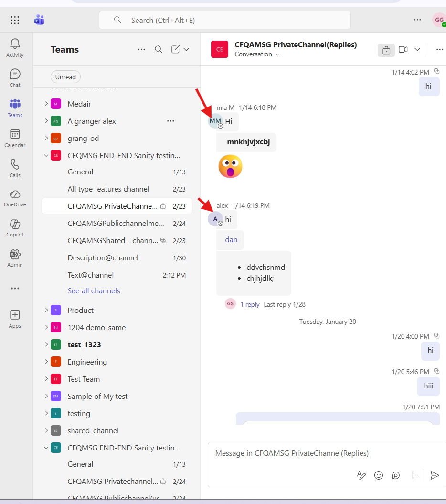
Task: Open the meeting options chevron beside the camera
Action: tap(417, 49)
